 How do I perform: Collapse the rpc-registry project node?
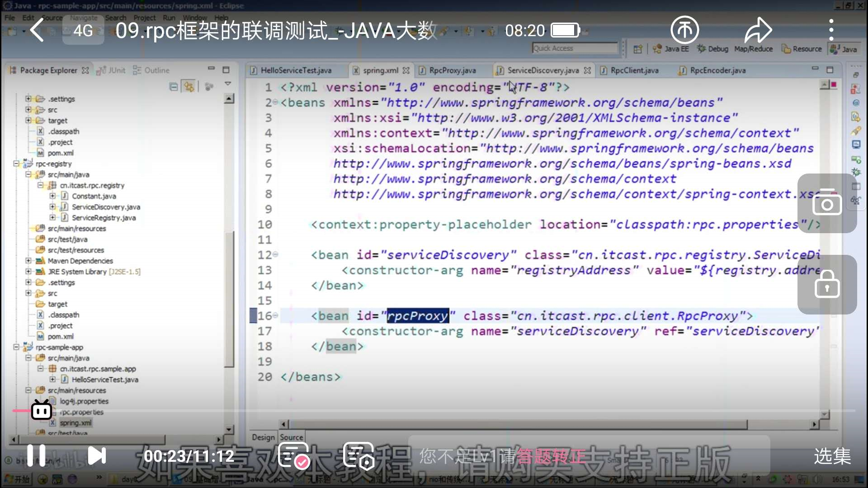(16, 164)
